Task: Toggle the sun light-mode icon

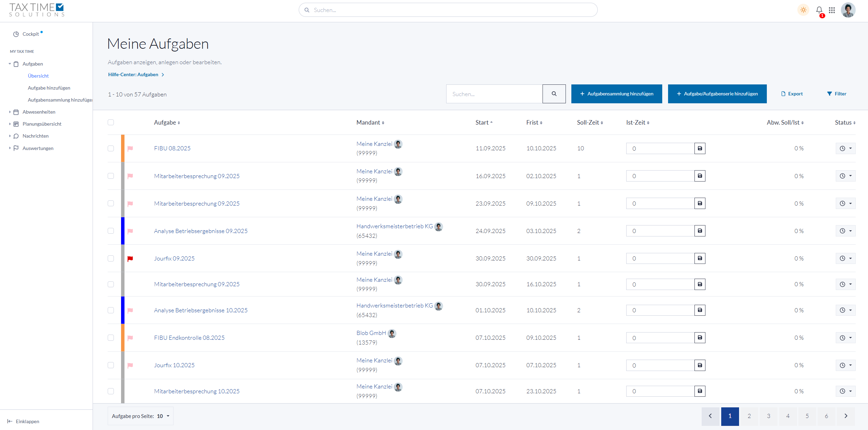Action: (803, 10)
